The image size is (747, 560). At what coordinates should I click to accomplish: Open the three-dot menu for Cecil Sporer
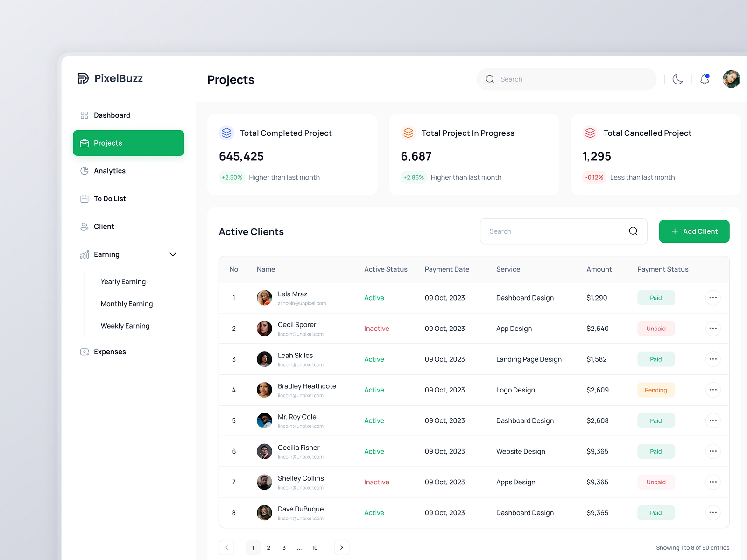pos(713,328)
